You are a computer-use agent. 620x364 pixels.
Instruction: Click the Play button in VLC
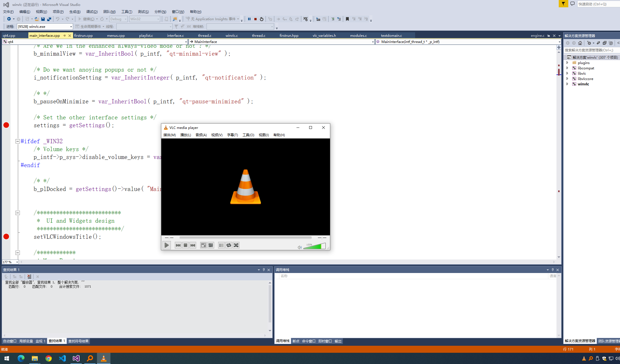pyautogui.click(x=167, y=245)
